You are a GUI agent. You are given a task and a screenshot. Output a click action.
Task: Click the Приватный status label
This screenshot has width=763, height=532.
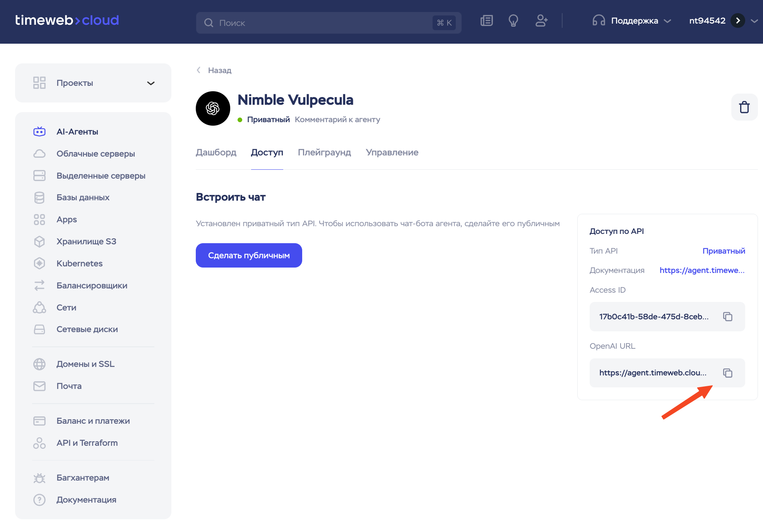269,119
